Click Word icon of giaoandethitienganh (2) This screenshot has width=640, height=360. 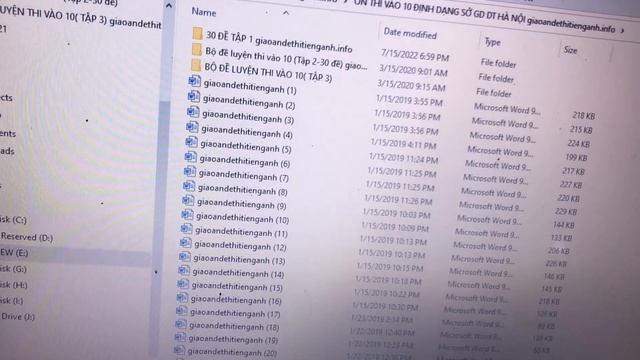tap(193, 96)
